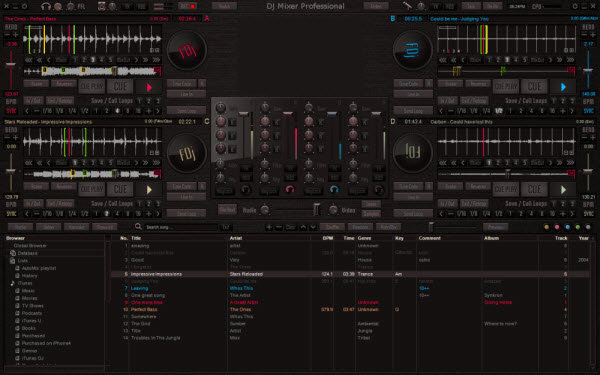This screenshot has height=375, width=600.
Task: Click the Shuffle button
Action: (x=332, y=227)
